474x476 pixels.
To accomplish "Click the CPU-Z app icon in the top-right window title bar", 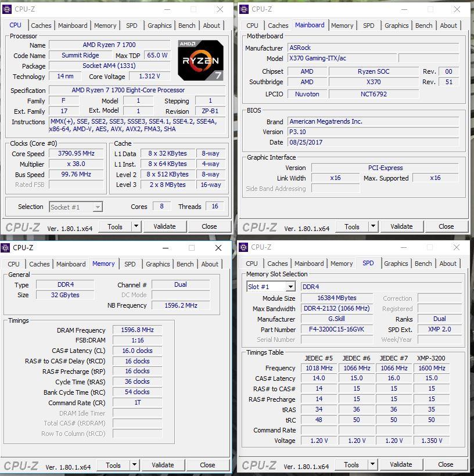I will click(244, 9).
